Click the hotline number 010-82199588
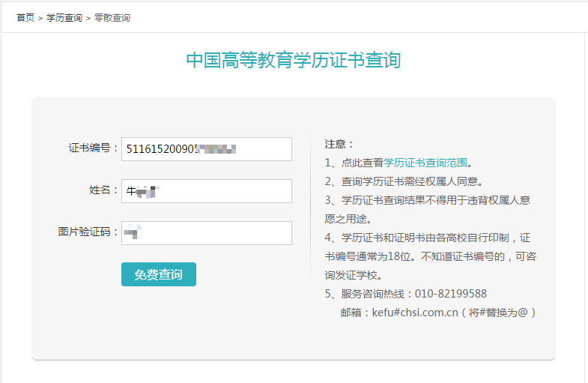Screen dimensions: 588x383 [x=440, y=294]
